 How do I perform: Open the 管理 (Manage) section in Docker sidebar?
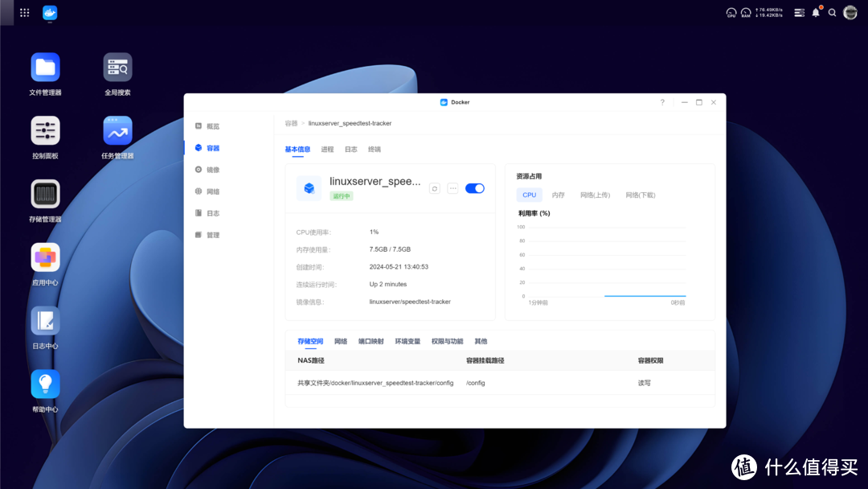[213, 234]
